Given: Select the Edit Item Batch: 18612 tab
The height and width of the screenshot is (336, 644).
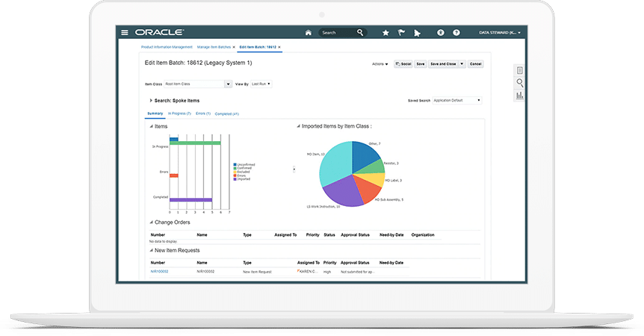Looking at the screenshot, I should pos(258,47).
